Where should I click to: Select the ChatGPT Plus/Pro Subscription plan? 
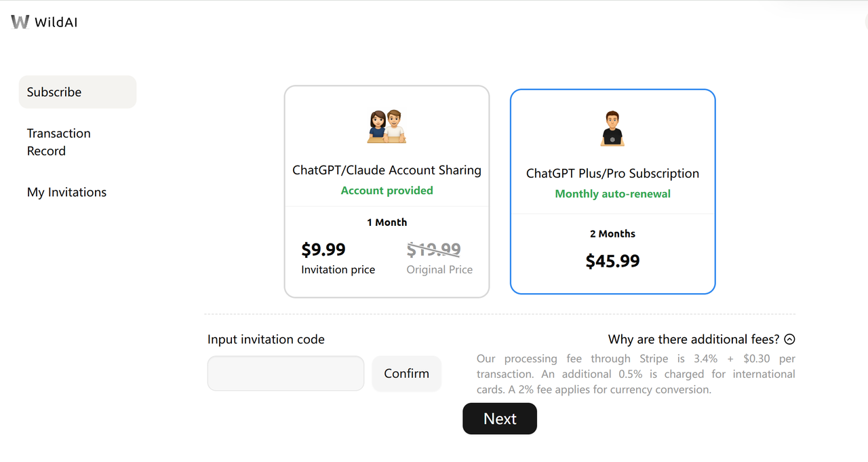click(612, 173)
